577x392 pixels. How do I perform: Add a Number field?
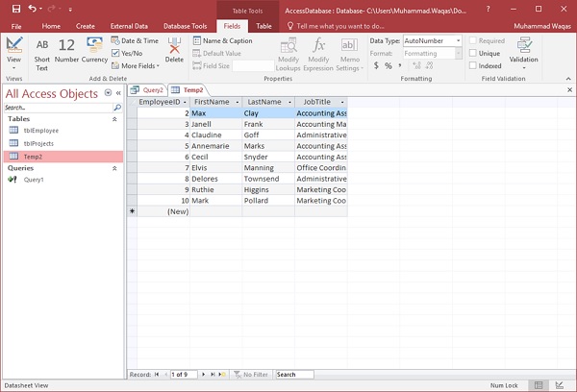click(x=67, y=51)
